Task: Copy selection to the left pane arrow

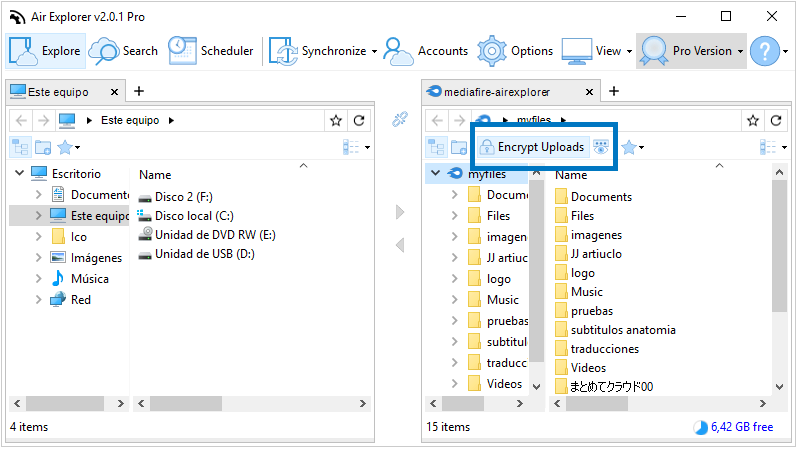Action: [400, 245]
